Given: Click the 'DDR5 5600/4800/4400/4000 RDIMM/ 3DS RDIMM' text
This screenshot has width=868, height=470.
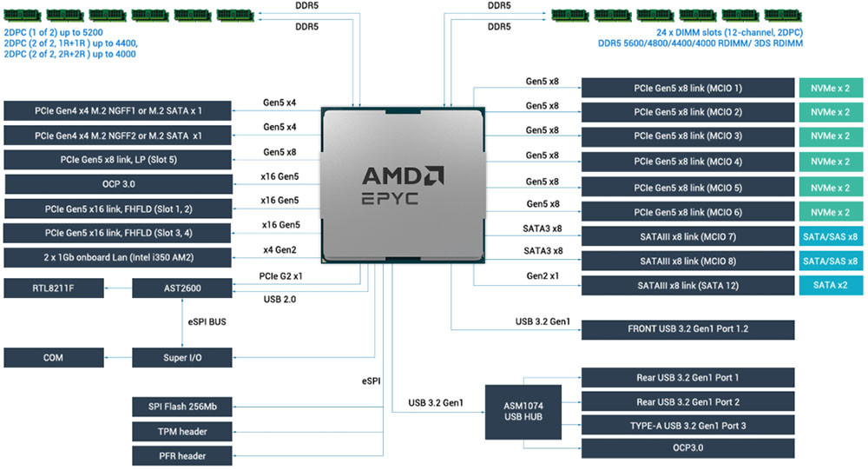Looking at the screenshot, I should click(x=700, y=43).
